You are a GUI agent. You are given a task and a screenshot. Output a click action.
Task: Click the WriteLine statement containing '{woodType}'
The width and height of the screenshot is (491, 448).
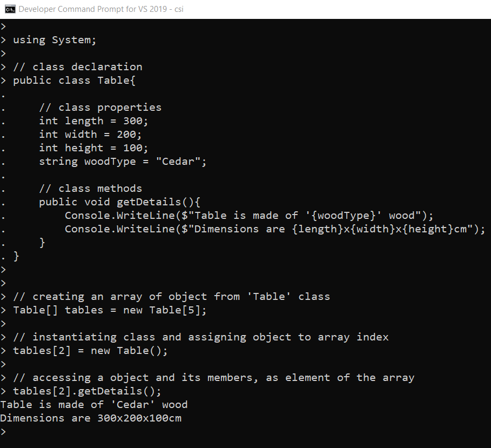(x=249, y=216)
